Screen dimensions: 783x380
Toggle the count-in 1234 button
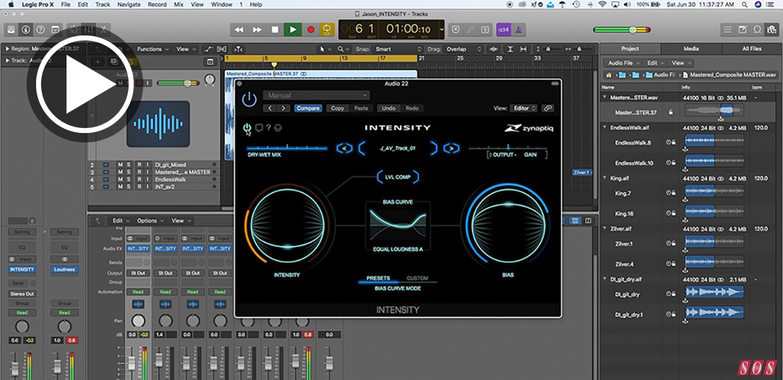coord(503,29)
